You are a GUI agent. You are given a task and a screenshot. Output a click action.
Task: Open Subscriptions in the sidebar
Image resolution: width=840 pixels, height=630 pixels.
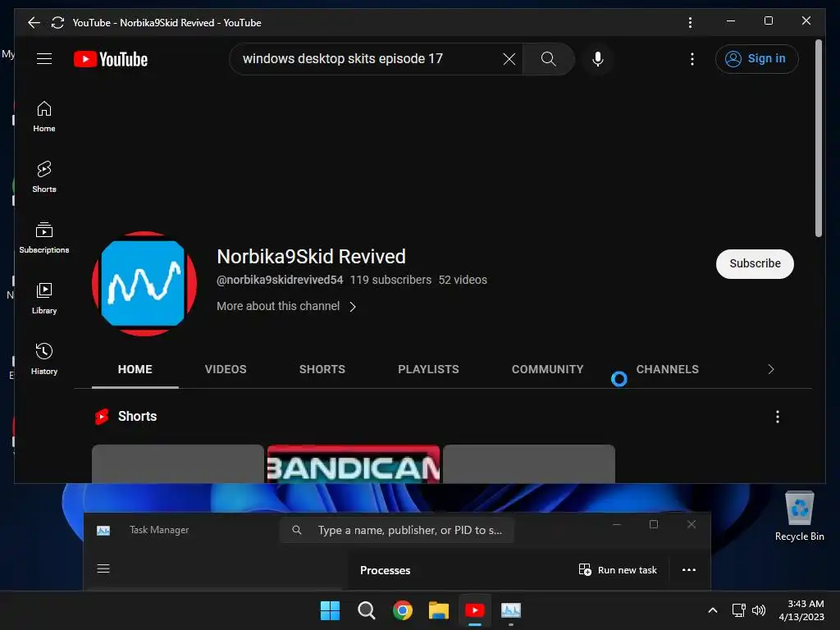point(44,237)
